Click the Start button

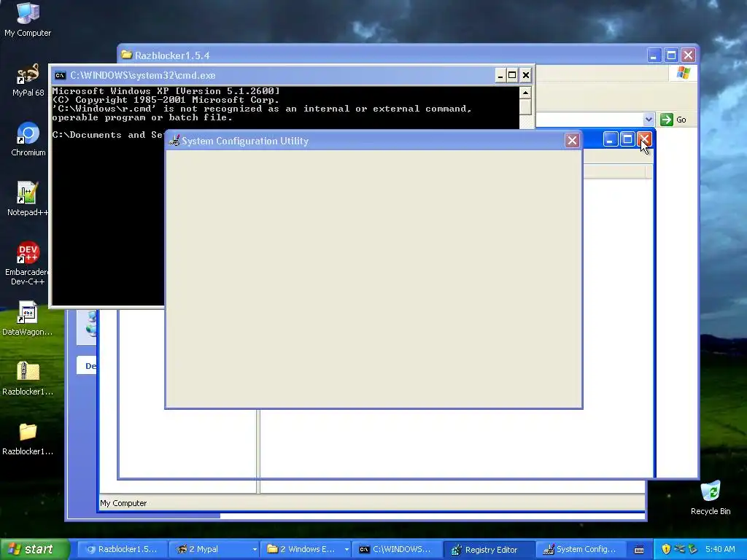[34, 549]
